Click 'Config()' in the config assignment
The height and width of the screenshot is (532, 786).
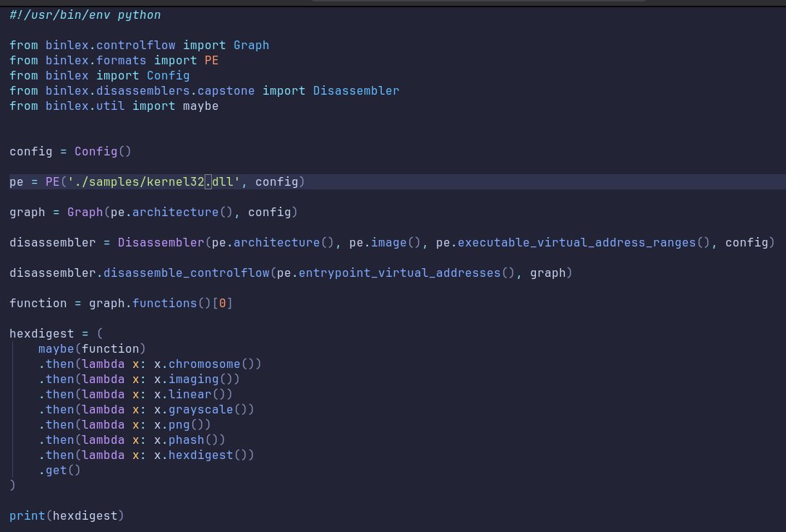pos(103,151)
